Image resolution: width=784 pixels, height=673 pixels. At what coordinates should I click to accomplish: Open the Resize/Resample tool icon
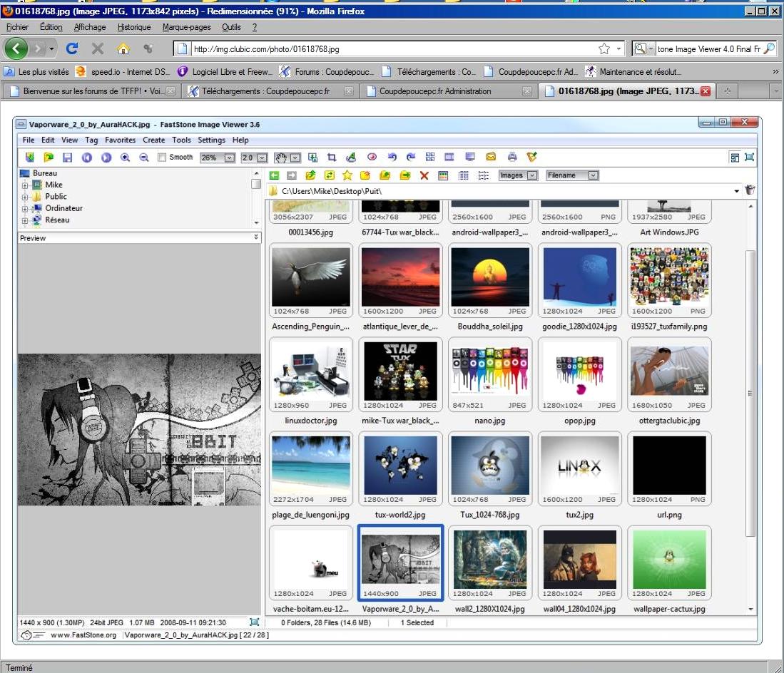coord(313,158)
